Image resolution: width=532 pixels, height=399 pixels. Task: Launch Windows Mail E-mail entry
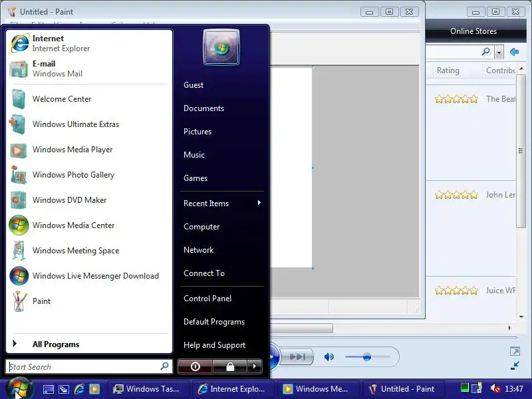[89, 68]
